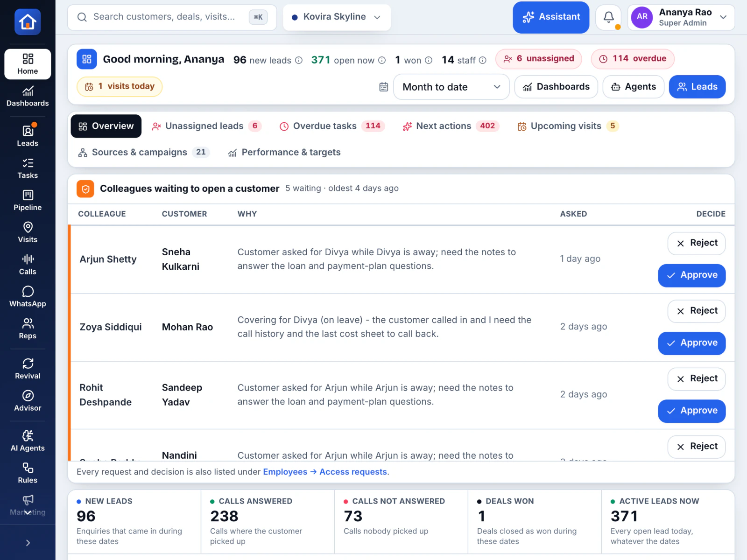This screenshot has height=560, width=747.
Task: Open Reps in the sidebar
Action: click(28, 329)
